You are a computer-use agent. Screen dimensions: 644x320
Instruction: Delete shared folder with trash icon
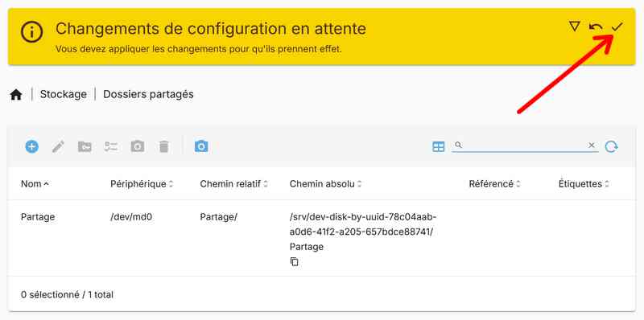[164, 146]
